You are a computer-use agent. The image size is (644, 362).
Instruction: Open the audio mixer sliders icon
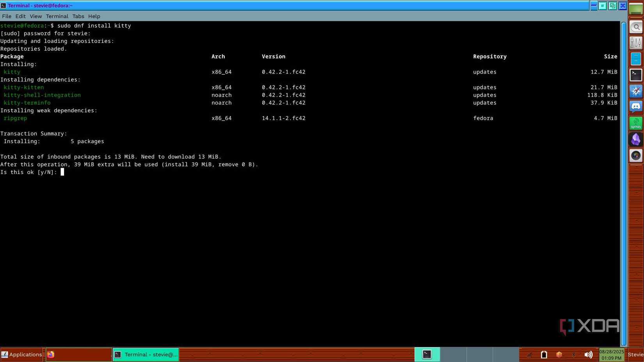point(635,43)
